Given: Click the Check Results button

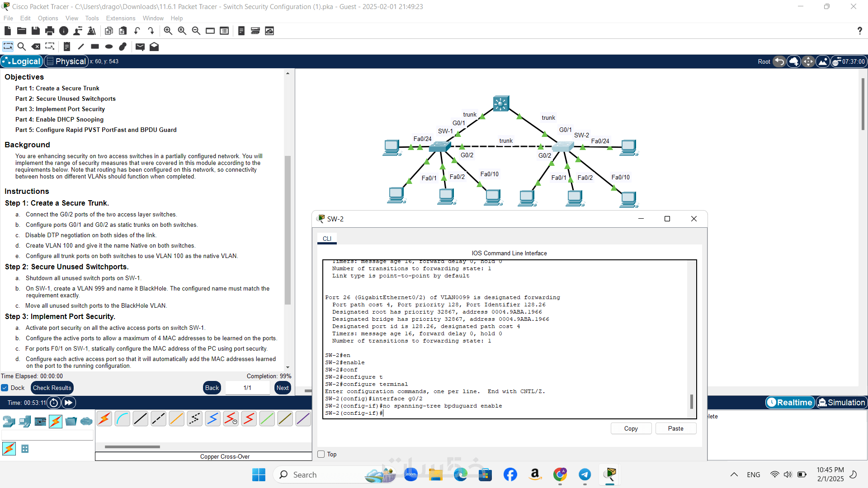Looking at the screenshot, I should 52,388.
